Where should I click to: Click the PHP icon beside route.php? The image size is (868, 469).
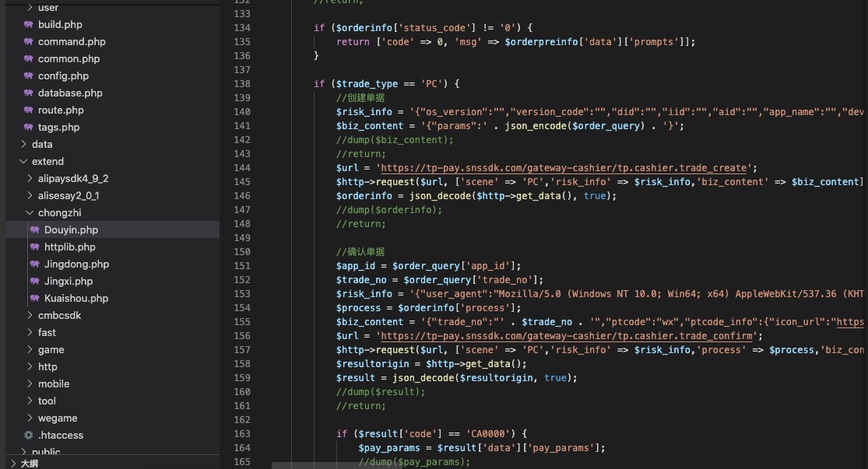[29, 110]
